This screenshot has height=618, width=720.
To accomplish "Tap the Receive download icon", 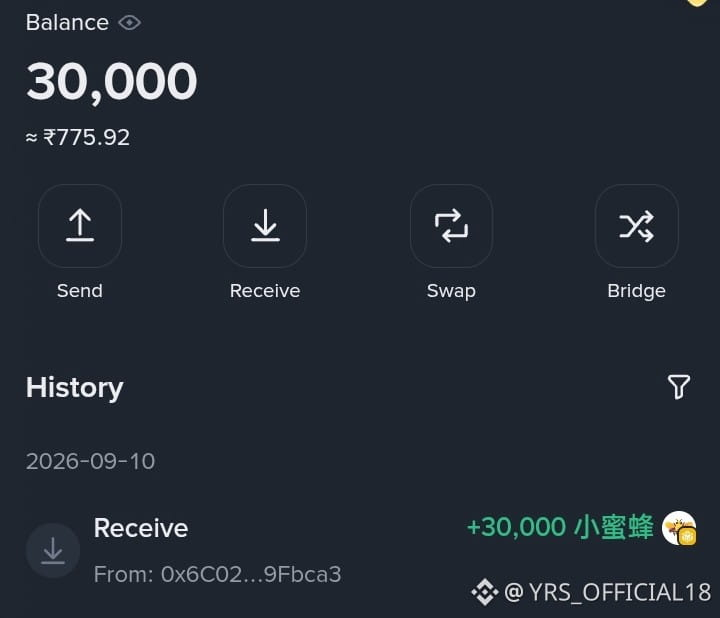I will [265, 225].
